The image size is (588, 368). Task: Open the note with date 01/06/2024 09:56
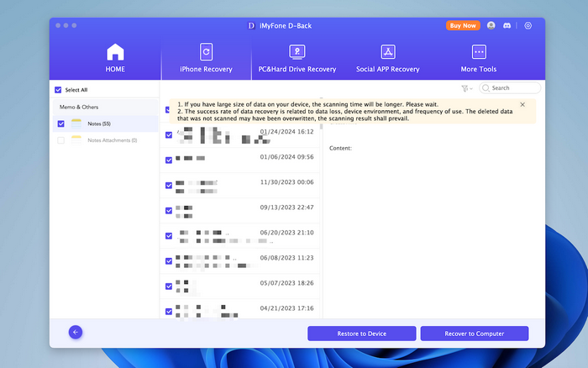[x=240, y=160]
